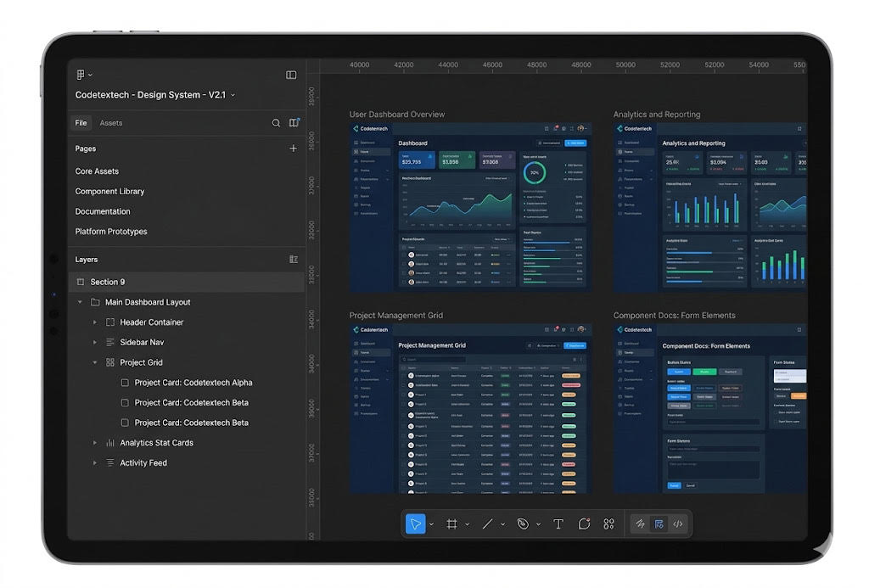Select the Comment tool
Viewport: 869px width, 588px height.
tap(584, 524)
